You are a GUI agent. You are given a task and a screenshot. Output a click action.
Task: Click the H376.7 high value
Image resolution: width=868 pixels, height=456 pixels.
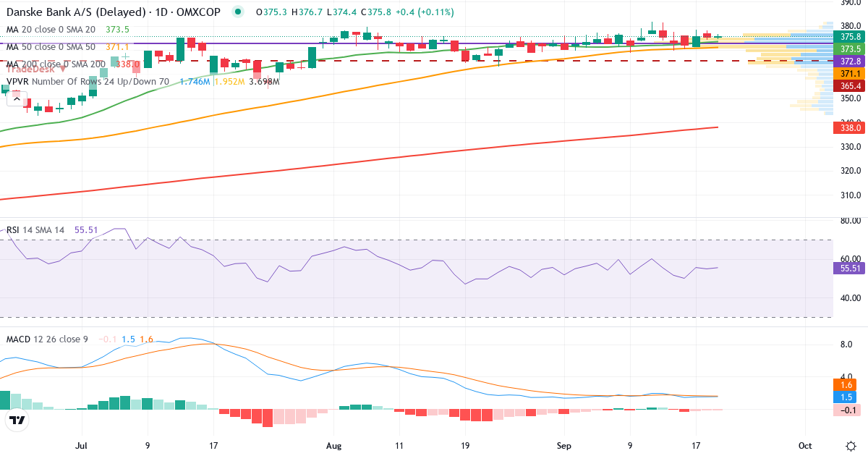[306, 12]
